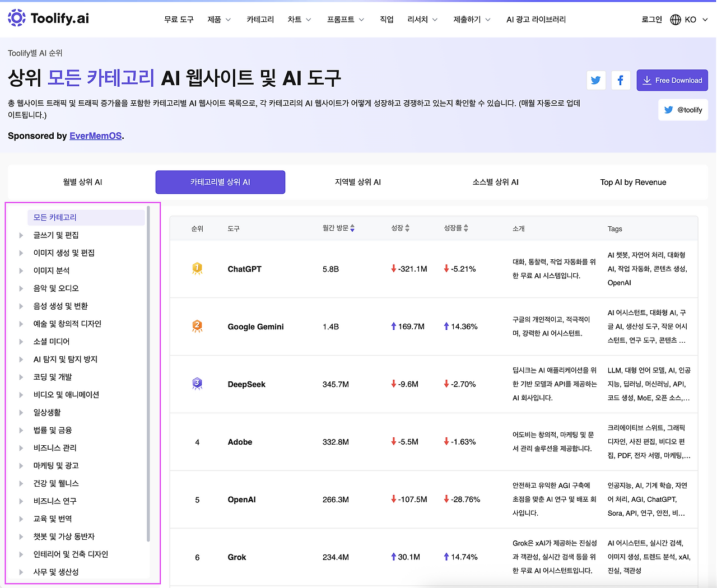Click the category list vertical scrollbar
717x588 pixels.
tap(148, 374)
